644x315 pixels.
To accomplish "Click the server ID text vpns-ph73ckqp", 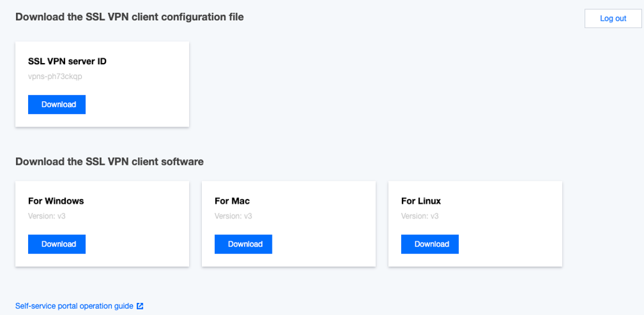I will pyautogui.click(x=55, y=76).
